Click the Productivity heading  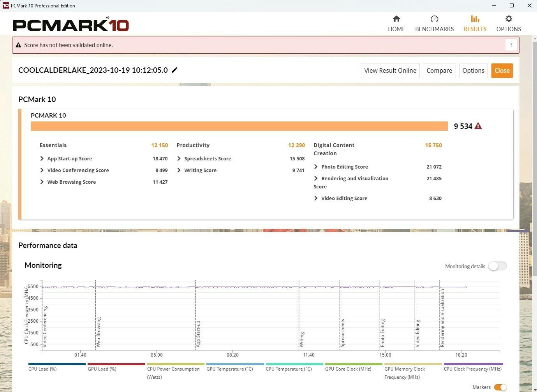[193, 145]
